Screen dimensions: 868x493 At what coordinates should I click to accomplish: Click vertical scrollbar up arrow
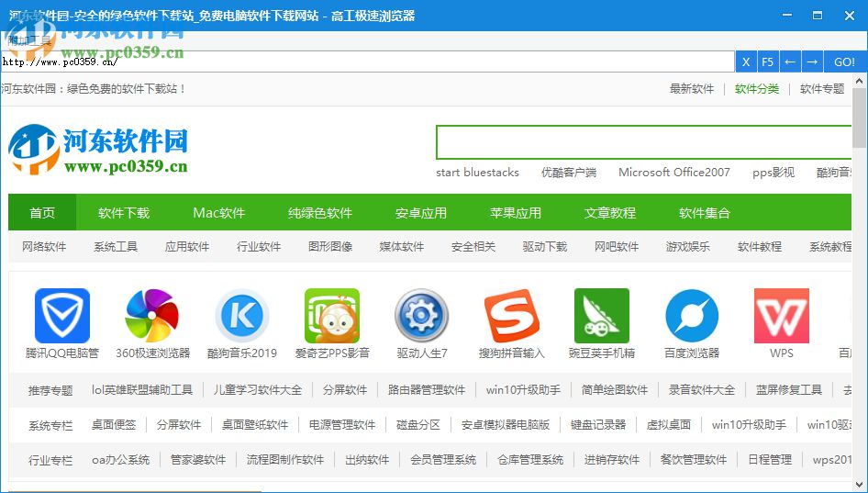pyautogui.click(x=859, y=81)
